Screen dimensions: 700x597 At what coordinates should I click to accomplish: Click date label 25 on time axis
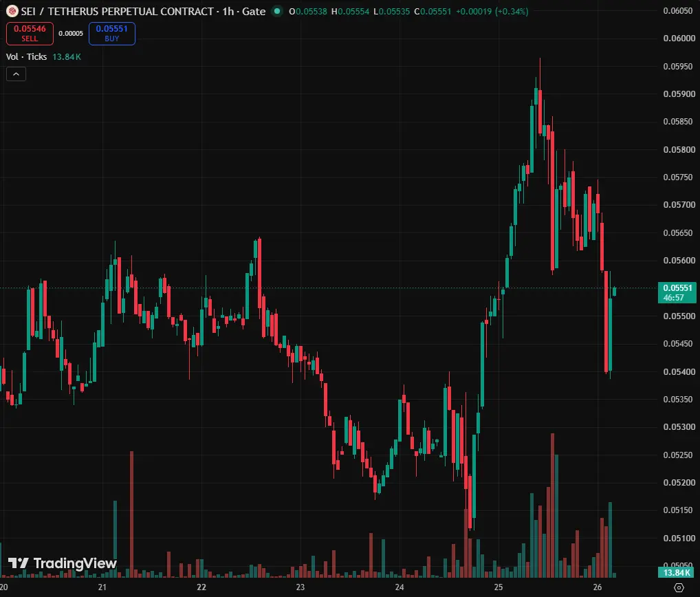point(499,587)
